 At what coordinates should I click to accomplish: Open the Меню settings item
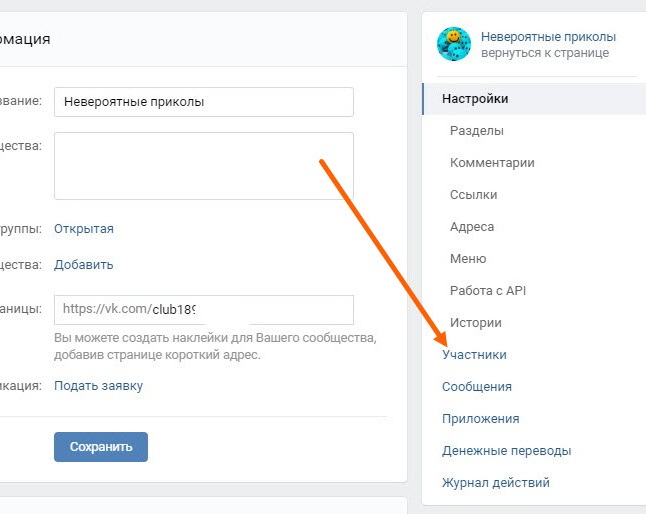point(468,259)
